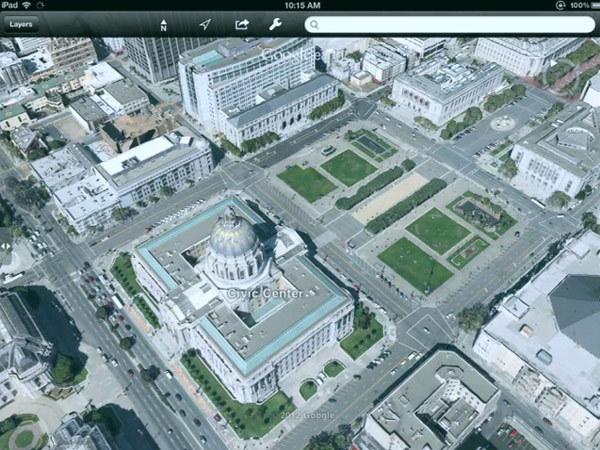Open the Layers panel
The image size is (600, 450).
(20, 24)
